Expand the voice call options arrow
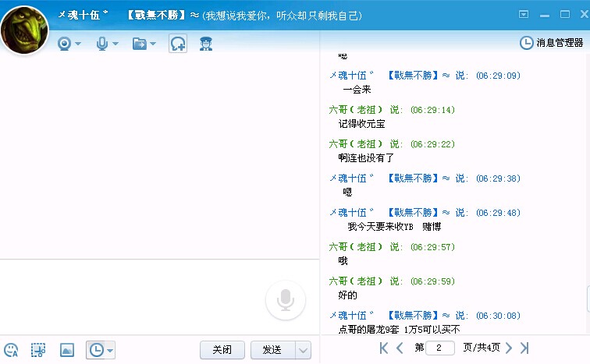This screenshot has height=364, width=590. (x=116, y=44)
